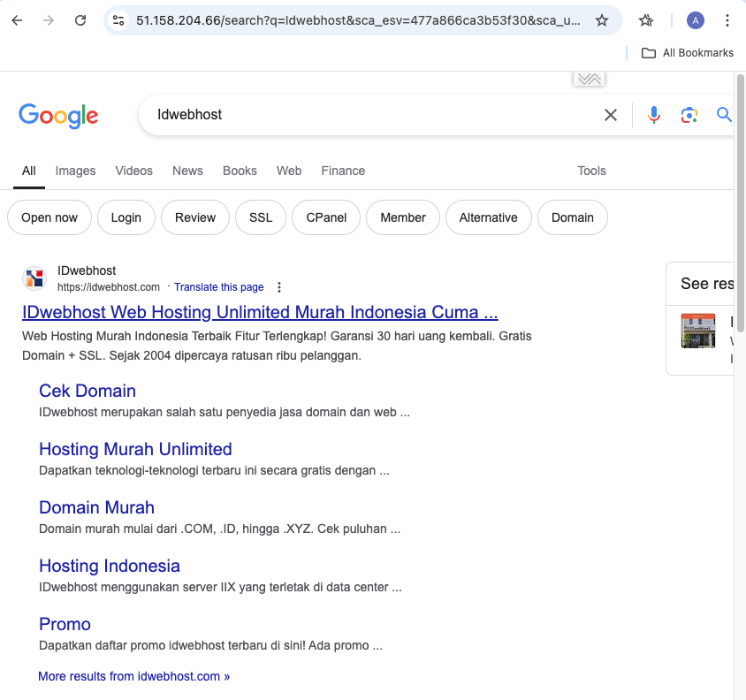
Task: Click the vertical page scrollbar
Action: click(x=741, y=202)
